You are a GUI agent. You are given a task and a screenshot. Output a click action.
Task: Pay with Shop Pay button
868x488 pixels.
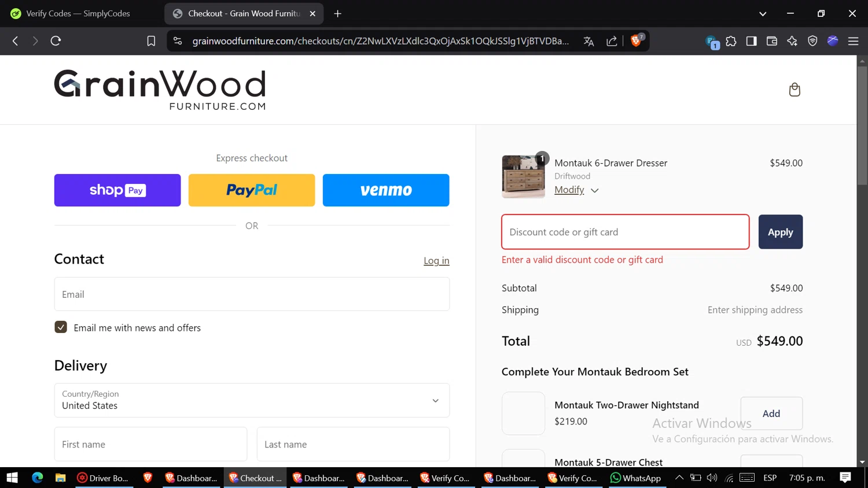pyautogui.click(x=117, y=190)
